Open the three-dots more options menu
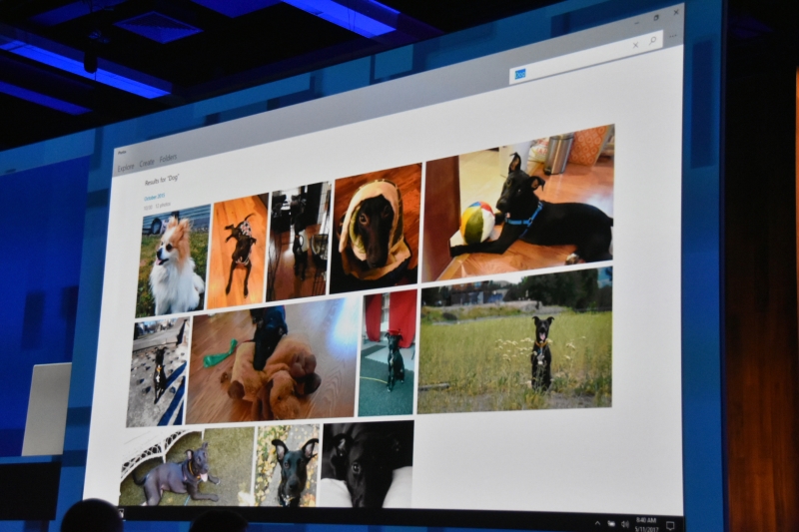The height and width of the screenshot is (532, 799). coord(673,36)
